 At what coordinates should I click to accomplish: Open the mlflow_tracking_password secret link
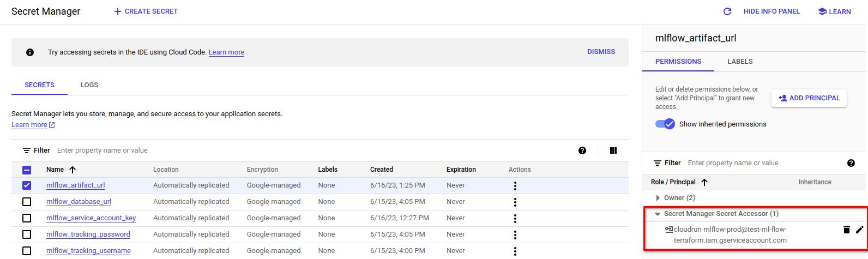88,234
